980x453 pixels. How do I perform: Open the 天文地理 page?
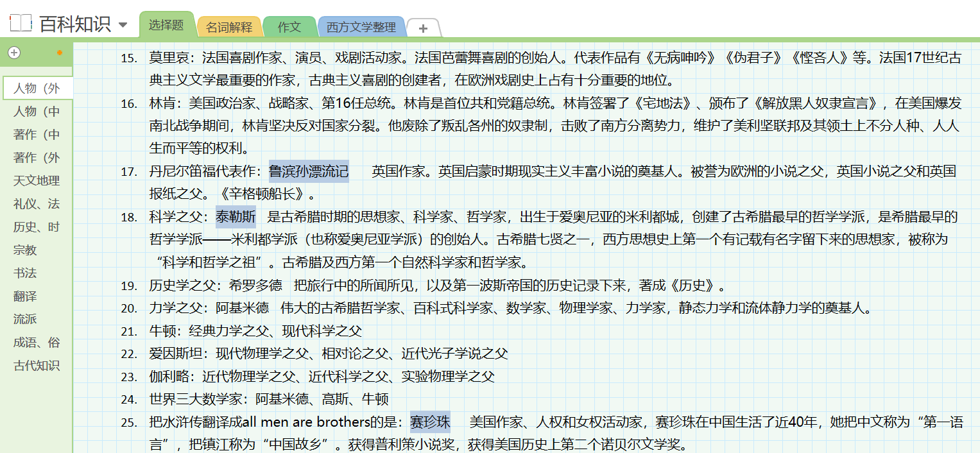37,181
